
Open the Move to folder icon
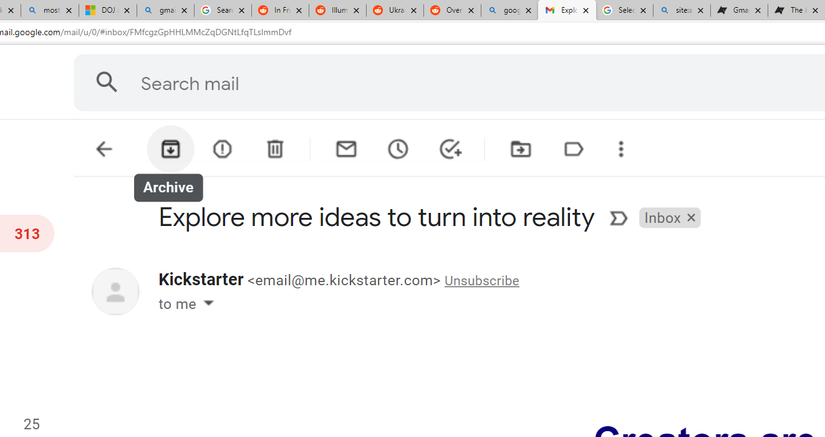[521, 149]
